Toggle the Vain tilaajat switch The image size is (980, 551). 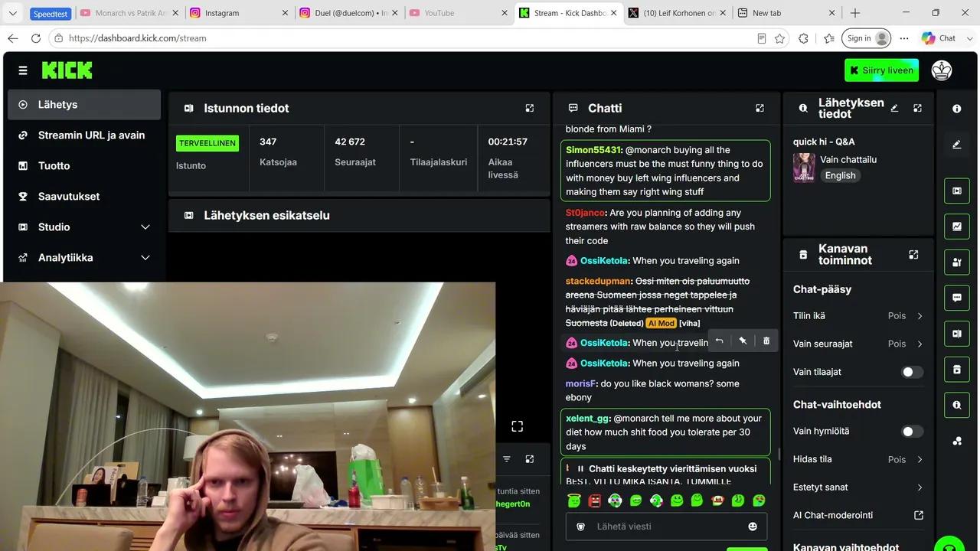click(x=913, y=372)
